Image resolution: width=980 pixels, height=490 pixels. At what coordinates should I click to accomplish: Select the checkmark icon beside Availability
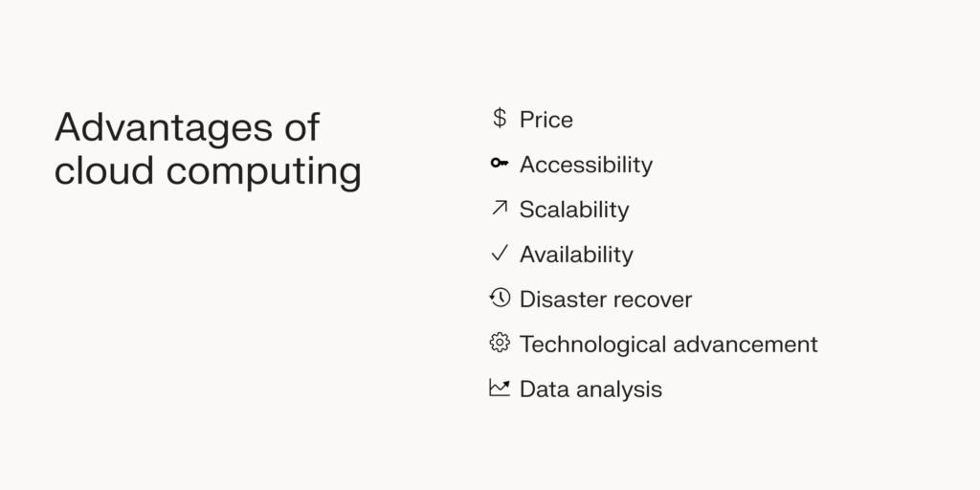pyautogui.click(x=500, y=253)
